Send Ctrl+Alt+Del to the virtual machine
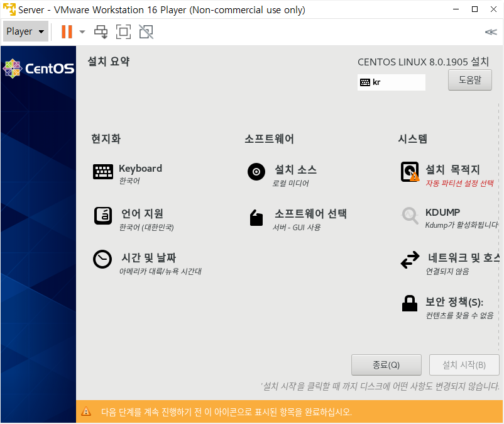 (x=101, y=32)
